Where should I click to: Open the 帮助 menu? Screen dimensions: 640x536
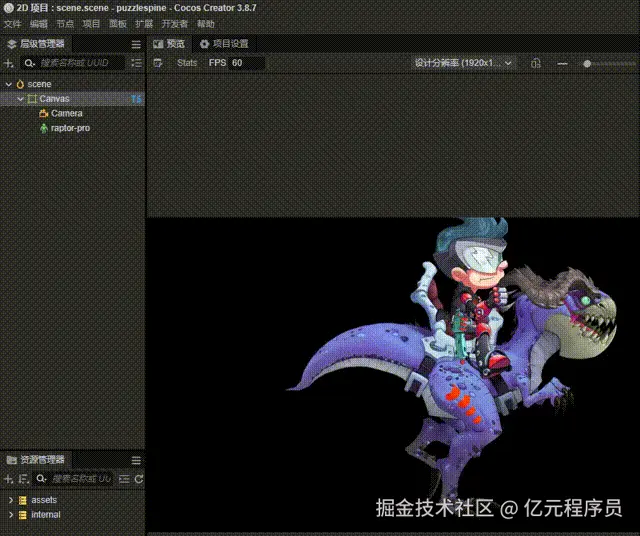pyautogui.click(x=206, y=24)
